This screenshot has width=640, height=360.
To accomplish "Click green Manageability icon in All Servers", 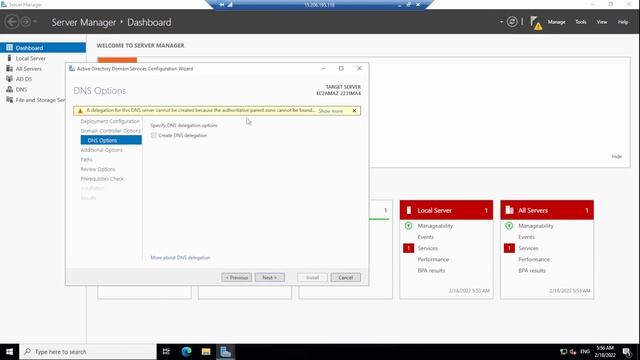I will point(509,225).
